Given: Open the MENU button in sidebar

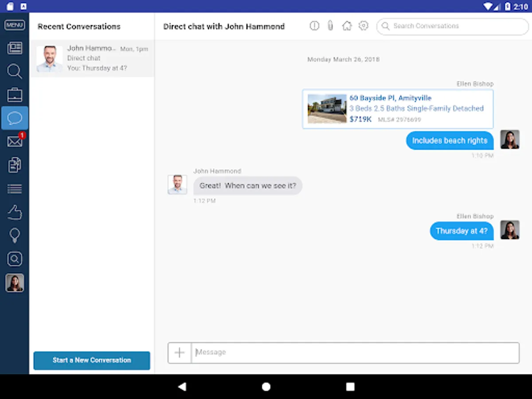Looking at the screenshot, I should [x=14, y=25].
